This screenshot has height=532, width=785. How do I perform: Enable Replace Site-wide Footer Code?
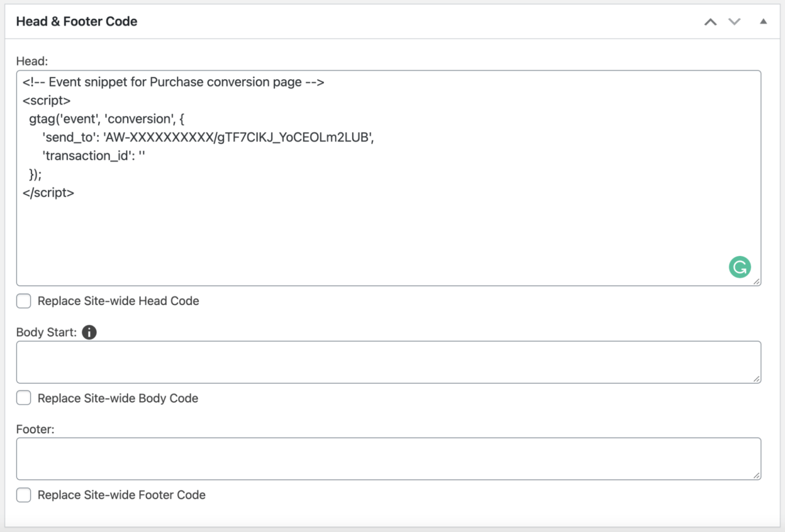tap(24, 495)
